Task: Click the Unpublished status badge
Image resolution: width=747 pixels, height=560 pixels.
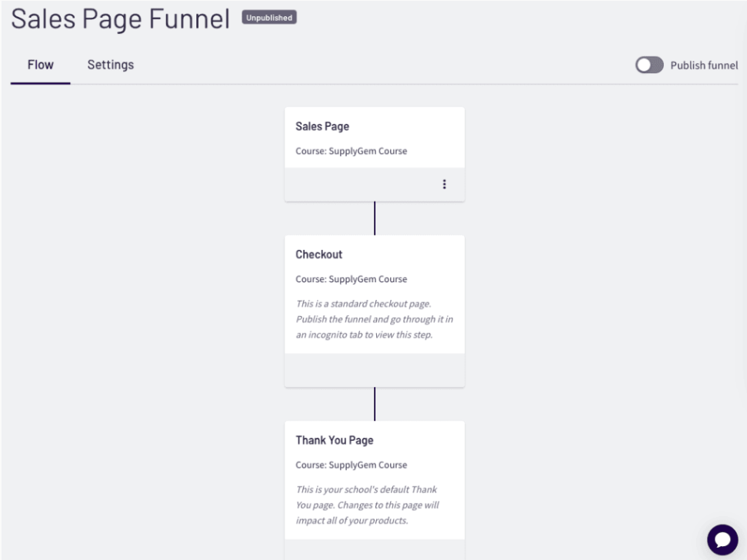Action: (268, 17)
